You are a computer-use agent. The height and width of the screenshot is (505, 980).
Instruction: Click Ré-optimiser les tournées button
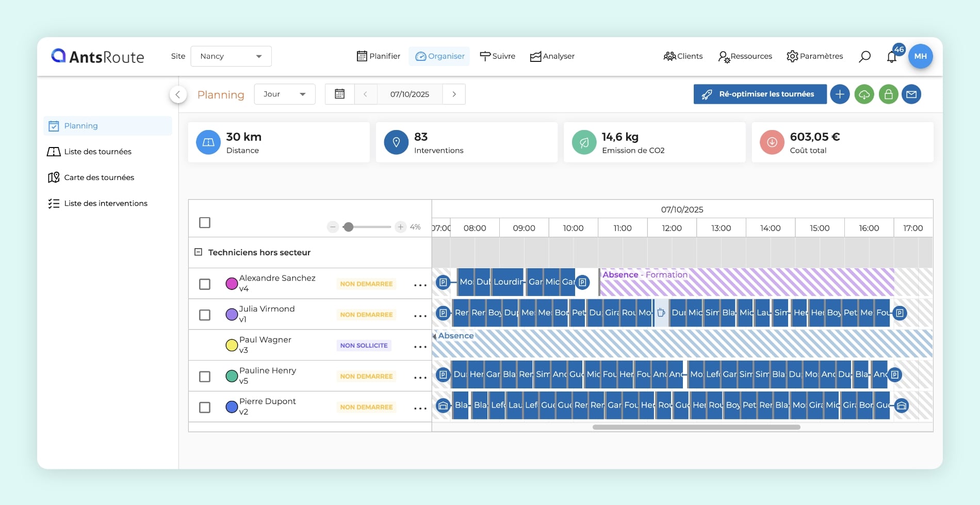760,94
